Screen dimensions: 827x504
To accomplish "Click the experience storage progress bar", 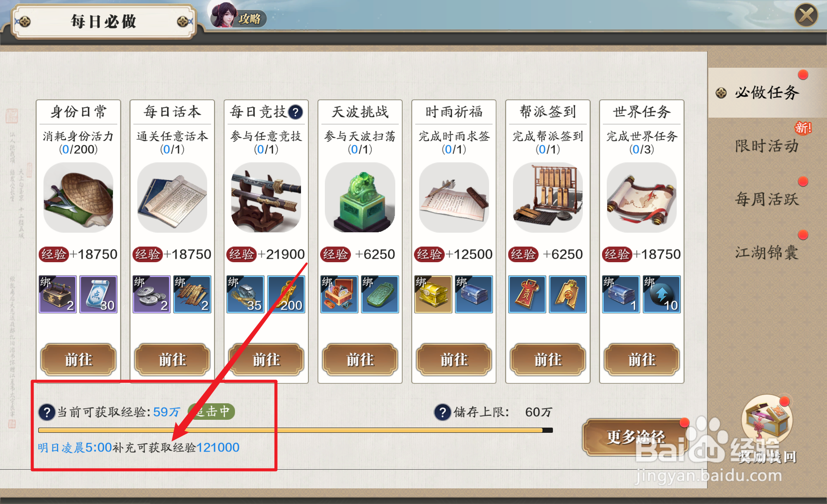I will tap(295, 430).
